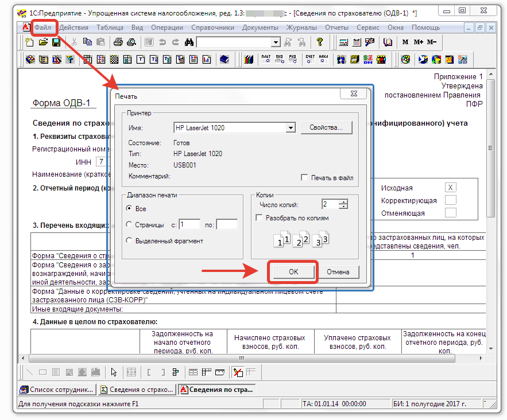The image size is (507, 420).
Task: Click the M memory button
Action: (405, 42)
